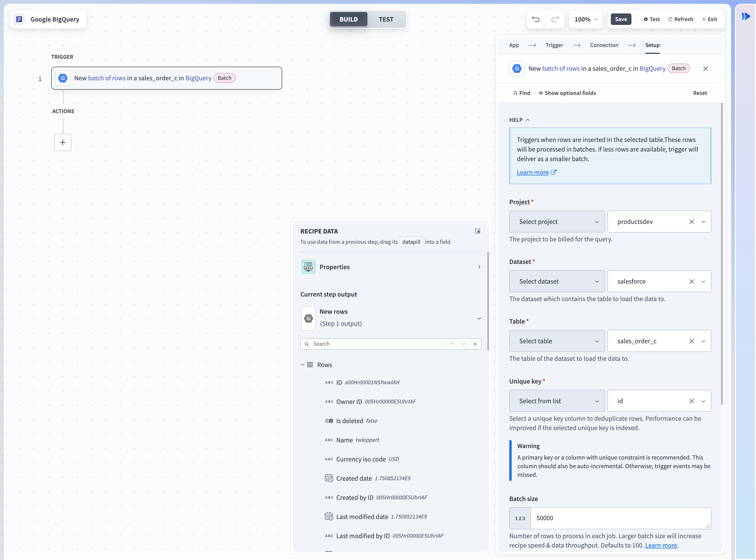Open the 100% zoom dropdown
The height and width of the screenshot is (560, 756).
coord(586,19)
